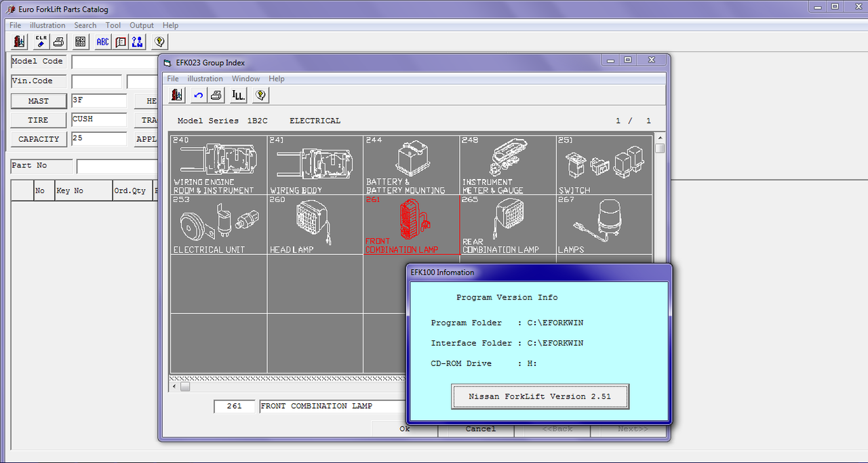Open the Output menu
The width and height of the screenshot is (868, 463).
142,25
